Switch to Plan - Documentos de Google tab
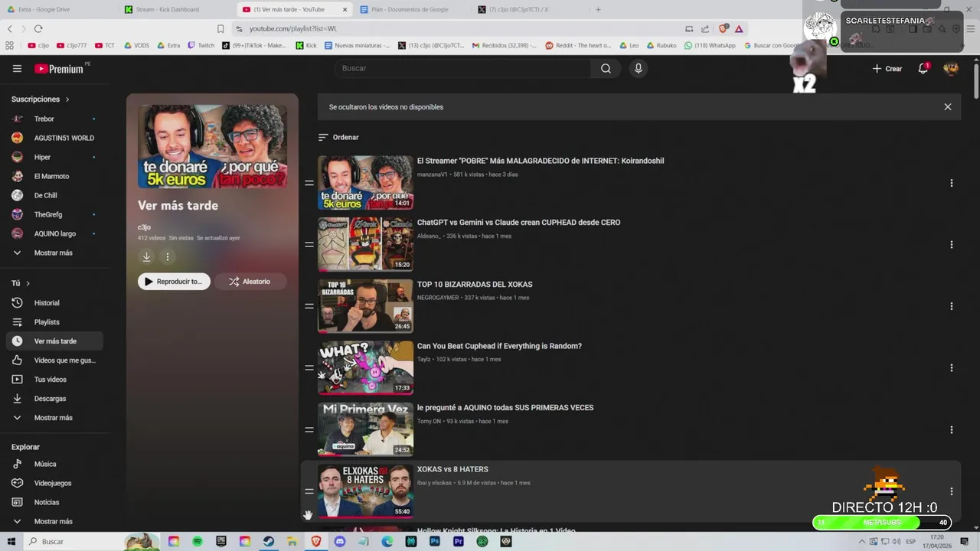This screenshot has height=551, width=980. [x=410, y=9]
